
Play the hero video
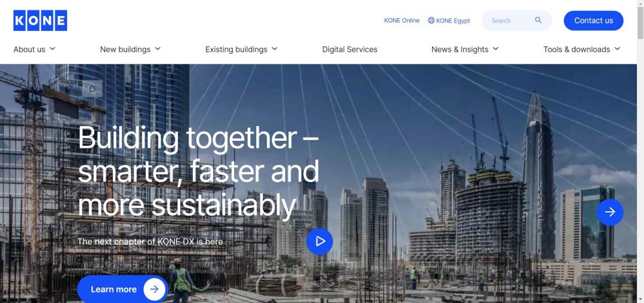click(319, 242)
